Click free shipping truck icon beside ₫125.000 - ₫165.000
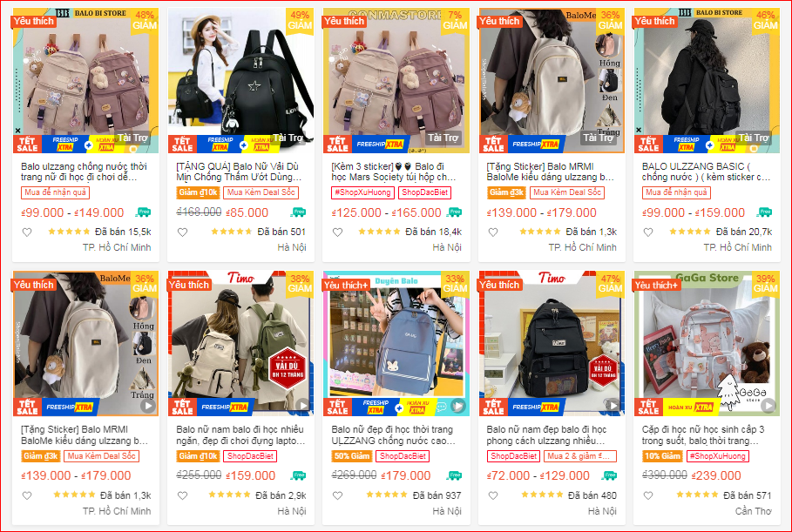Image resolution: width=792 pixels, height=532 pixels. 454,212
